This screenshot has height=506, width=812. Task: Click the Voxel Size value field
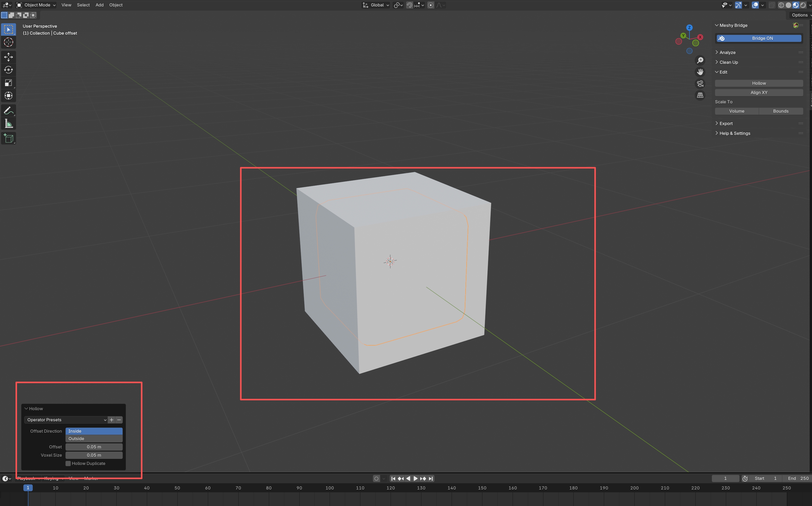point(94,455)
